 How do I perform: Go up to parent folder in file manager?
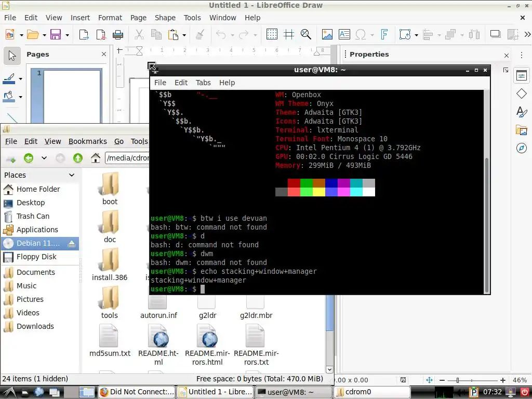point(78,158)
